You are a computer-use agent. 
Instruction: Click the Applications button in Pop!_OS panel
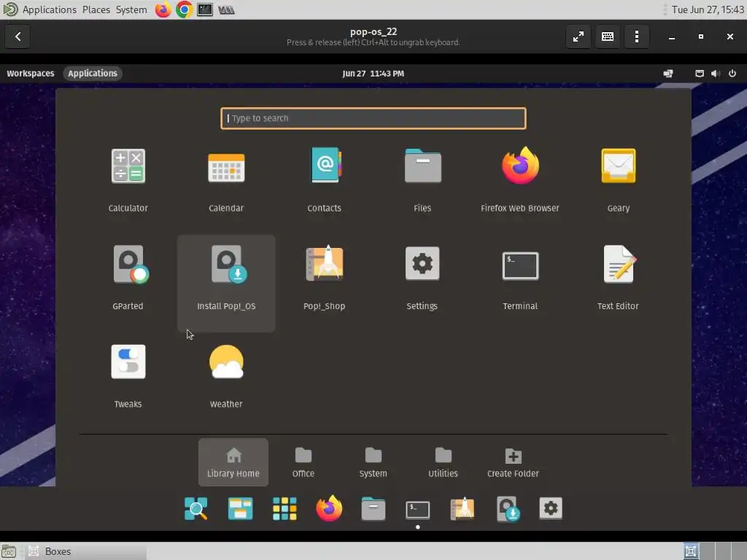click(93, 74)
